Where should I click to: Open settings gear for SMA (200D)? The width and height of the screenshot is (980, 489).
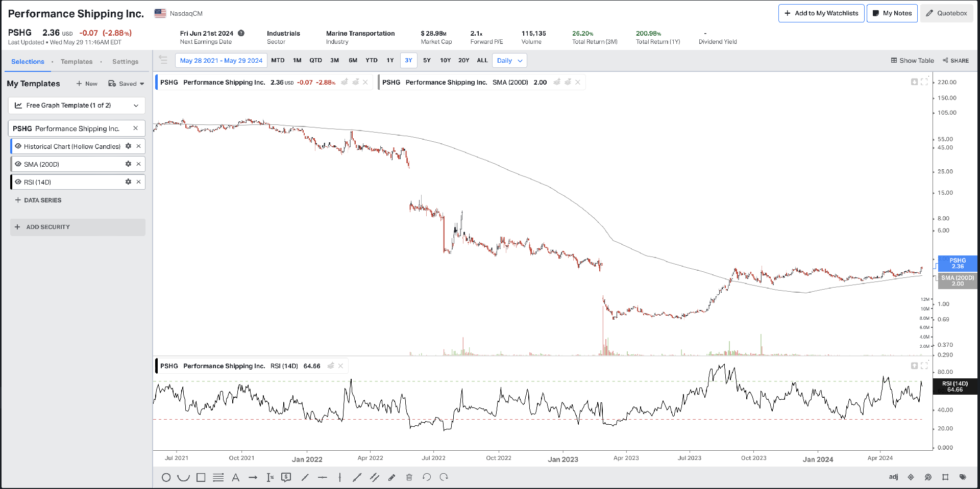coord(128,164)
